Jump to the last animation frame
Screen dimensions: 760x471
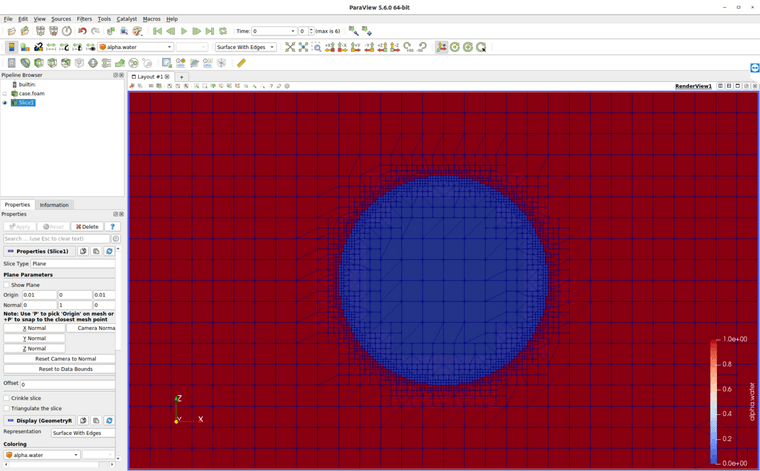coord(210,31)
